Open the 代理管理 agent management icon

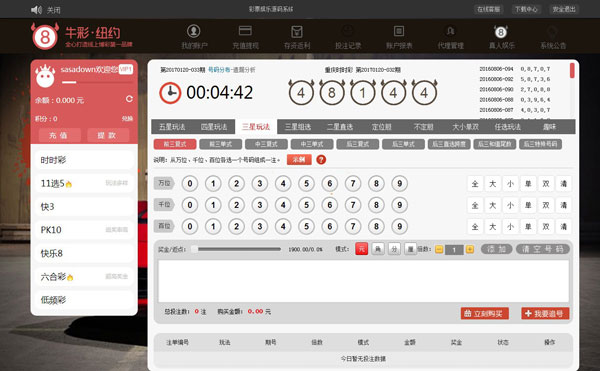[450, 31]
